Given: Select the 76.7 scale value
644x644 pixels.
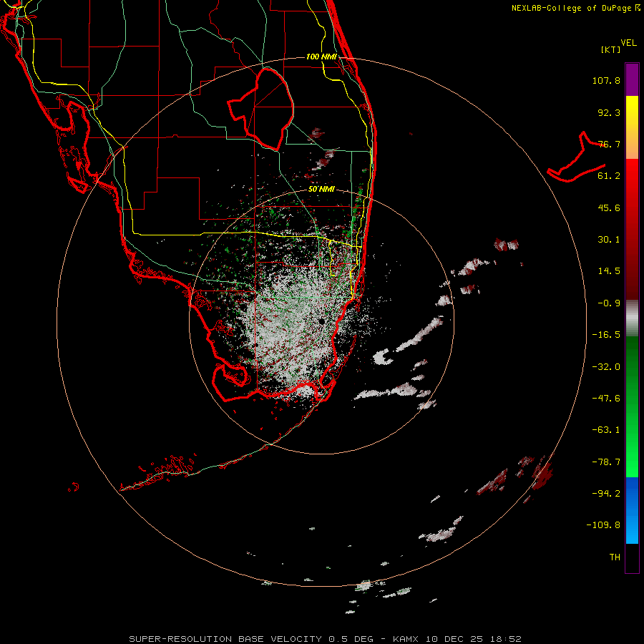Looking at the screenshot, I should tap(609, 144).
